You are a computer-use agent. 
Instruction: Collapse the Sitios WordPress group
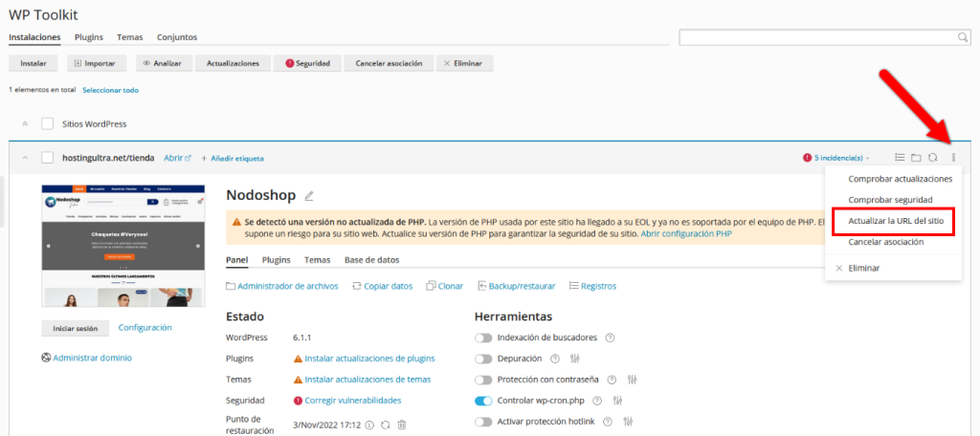[25, 124]
